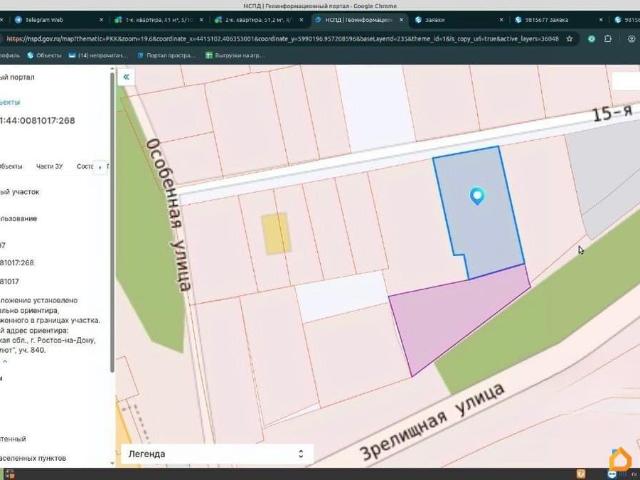Click the Особенная улица street label
The image size is (640, 480).
168,214
